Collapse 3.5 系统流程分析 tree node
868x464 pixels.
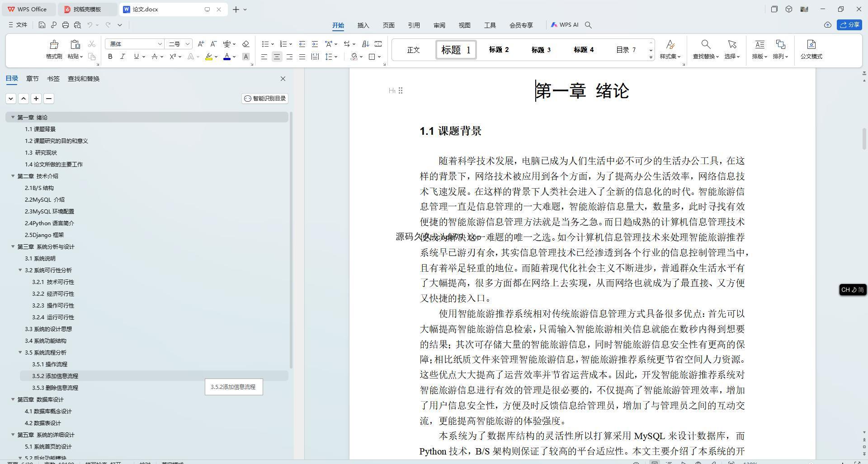[20, 352]
